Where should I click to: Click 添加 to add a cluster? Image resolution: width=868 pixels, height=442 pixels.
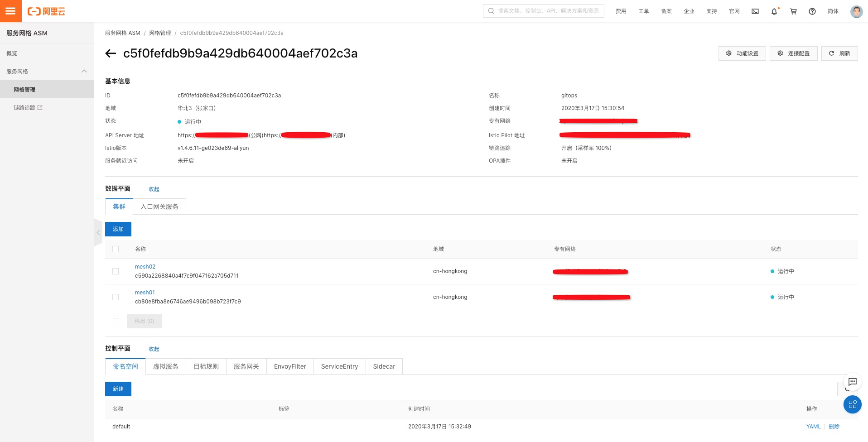(x=118, y=229)
